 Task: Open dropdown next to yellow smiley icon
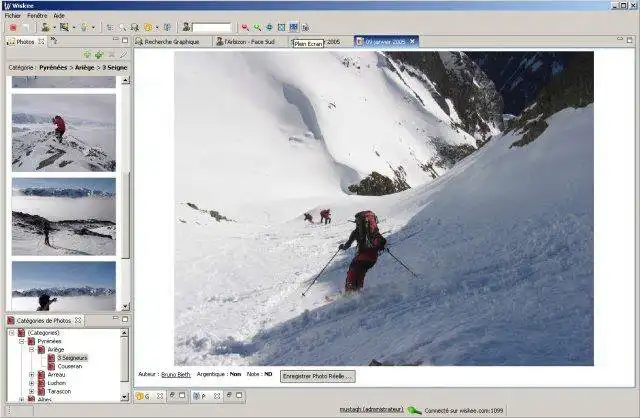[x=157, y=28]
